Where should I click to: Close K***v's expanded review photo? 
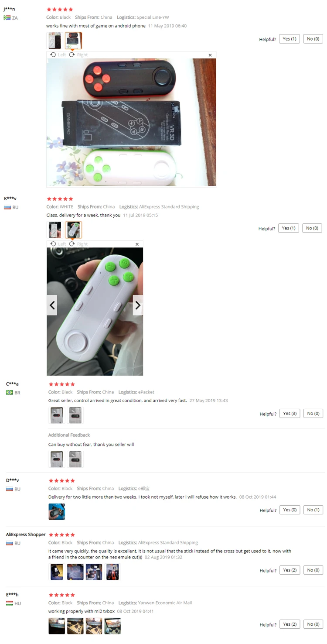137,244
